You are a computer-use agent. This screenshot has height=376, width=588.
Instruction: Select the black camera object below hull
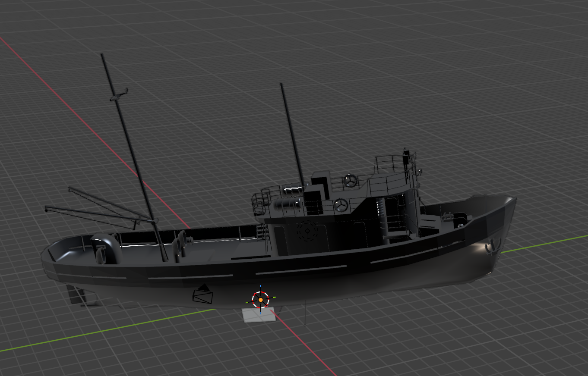click(202, 295)
